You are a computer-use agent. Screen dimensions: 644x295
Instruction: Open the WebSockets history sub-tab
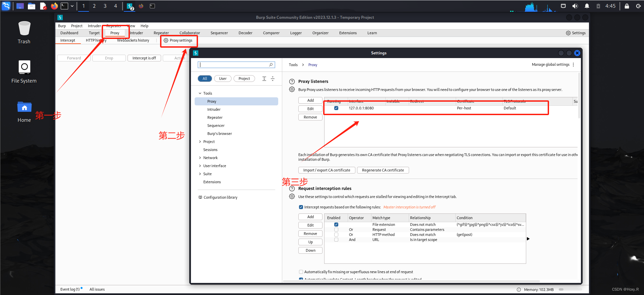coord(133,40)
